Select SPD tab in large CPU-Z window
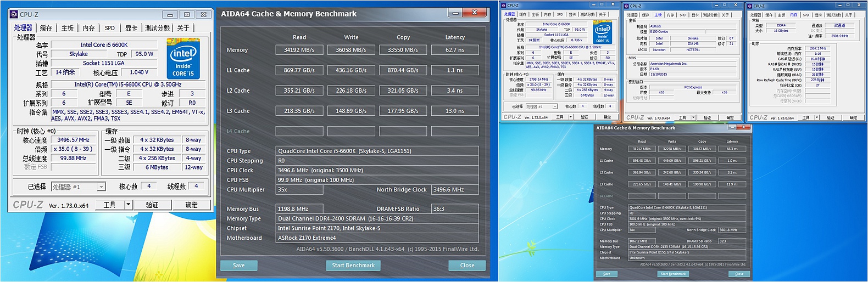 point(110,28)
